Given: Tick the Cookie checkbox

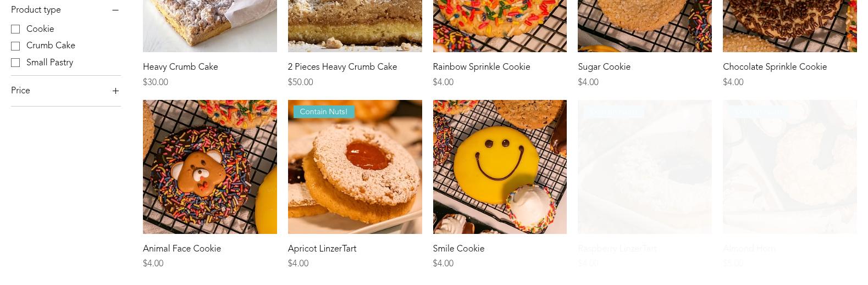Looking at the screenshot, I should (15, 29).
